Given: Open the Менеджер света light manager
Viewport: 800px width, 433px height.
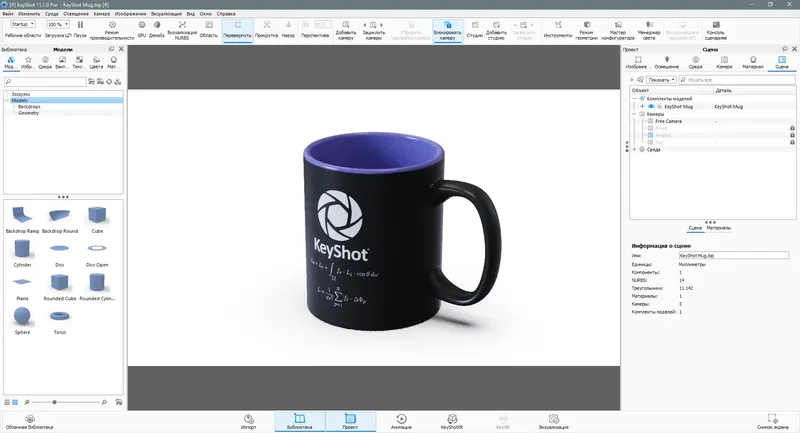Looking at the screenshot, I should pyautogui.click(x=649, y=30).
